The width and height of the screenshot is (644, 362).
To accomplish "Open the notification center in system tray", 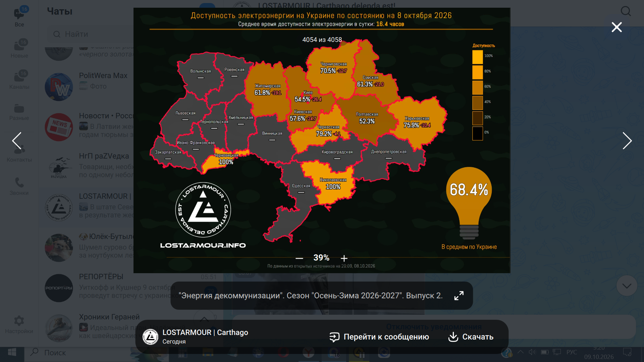I will (627, 352).
